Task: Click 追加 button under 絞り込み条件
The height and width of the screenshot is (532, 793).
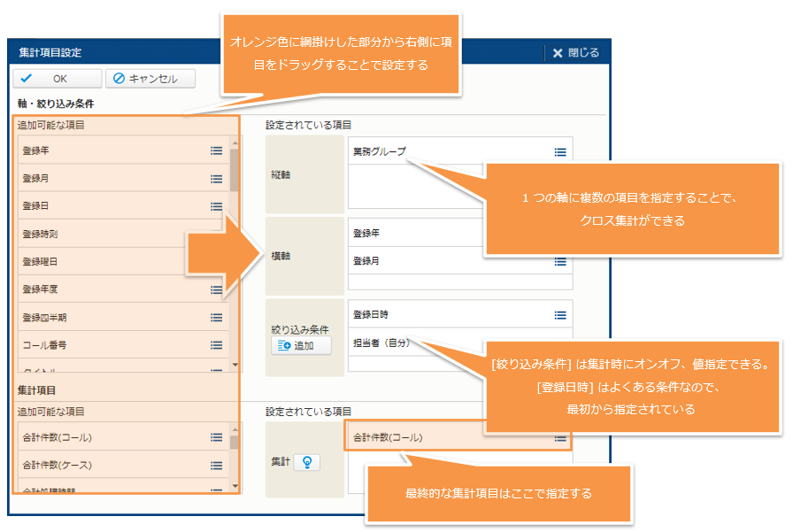Action: coord(301,345)
